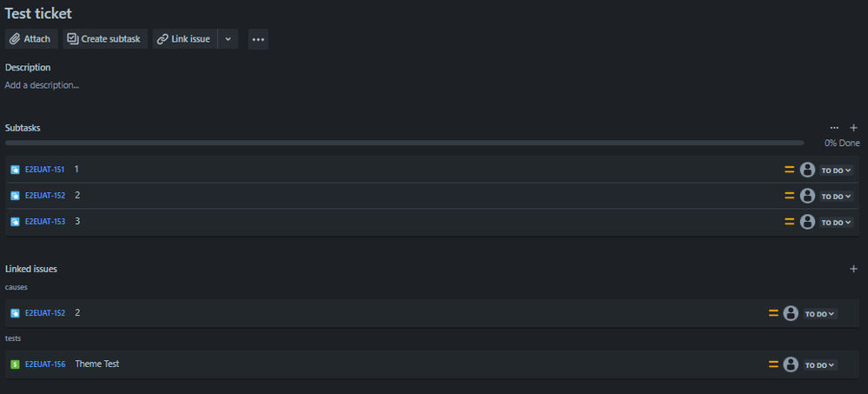Click the Link issue button
Viewport: 868px width, 394px height.
(185, 39)
